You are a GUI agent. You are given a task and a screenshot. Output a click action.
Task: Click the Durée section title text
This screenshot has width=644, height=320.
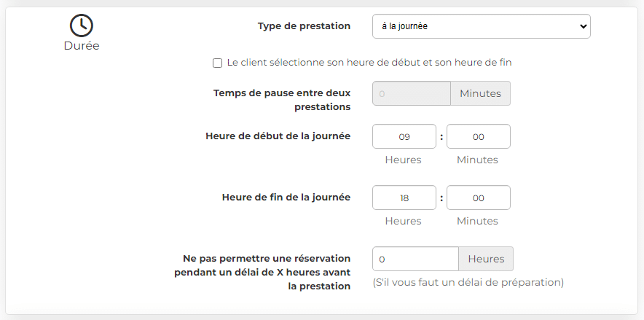point(82,46)
